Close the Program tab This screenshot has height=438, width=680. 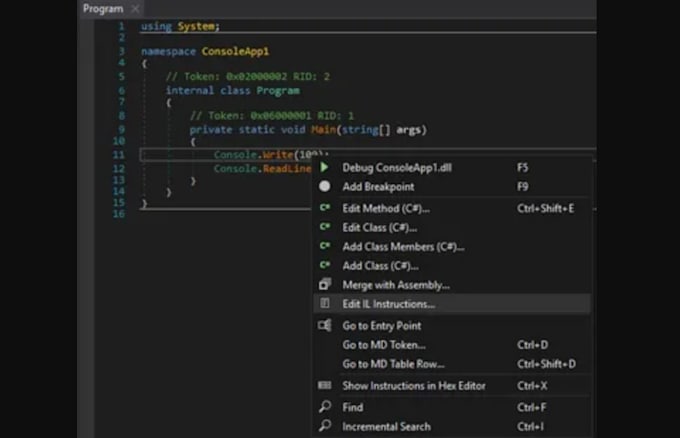tap(136, 9)
